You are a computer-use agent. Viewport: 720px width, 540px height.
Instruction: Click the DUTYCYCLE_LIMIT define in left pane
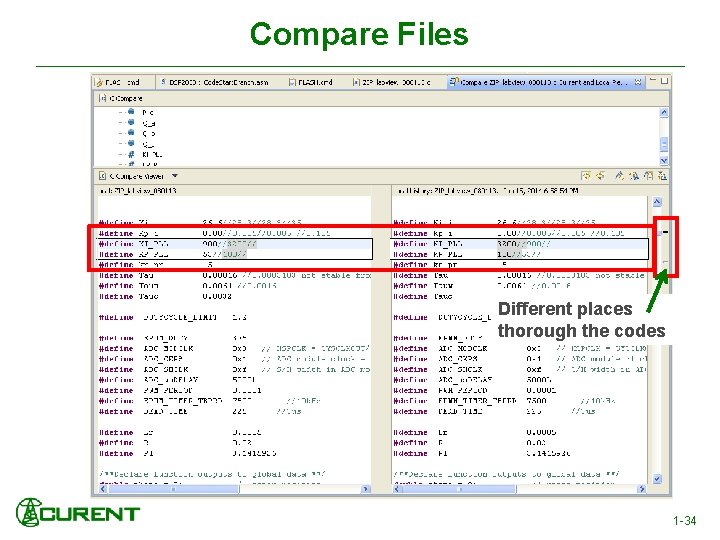tap(174, 317)
